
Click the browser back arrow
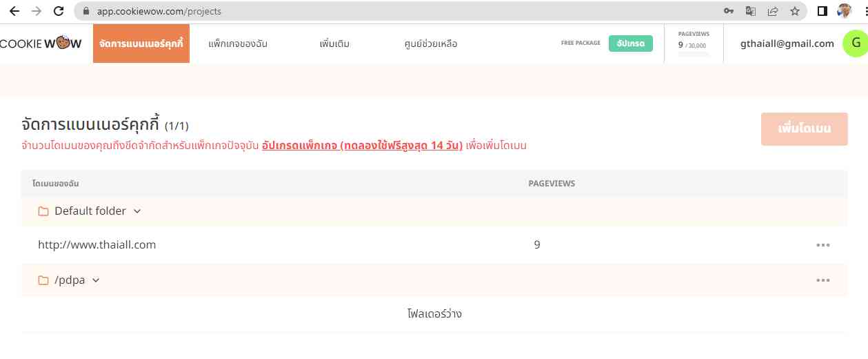click(14, 11)
